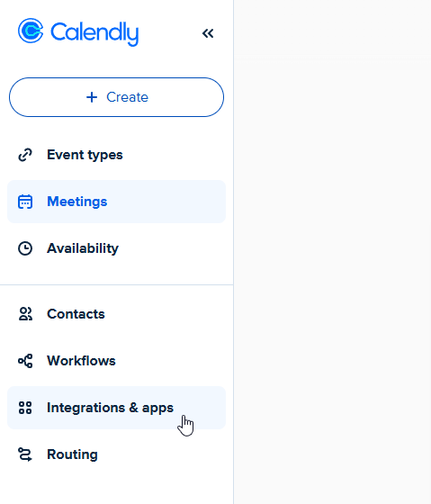The image size is (431, 504).
Task: Click the Meetings calendar icon
Action: pyautogui.click(x=25, y=202)
